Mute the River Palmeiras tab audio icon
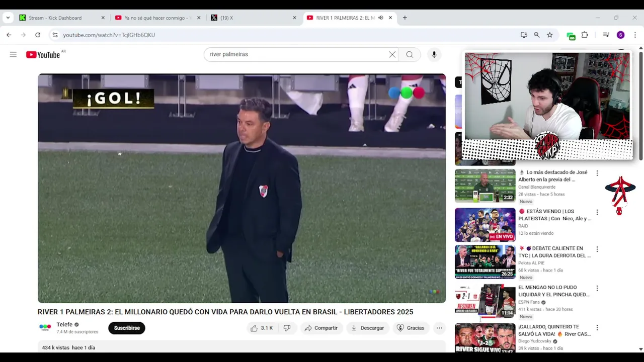Viewport: 644px width, 362px height. click(381, 18)
